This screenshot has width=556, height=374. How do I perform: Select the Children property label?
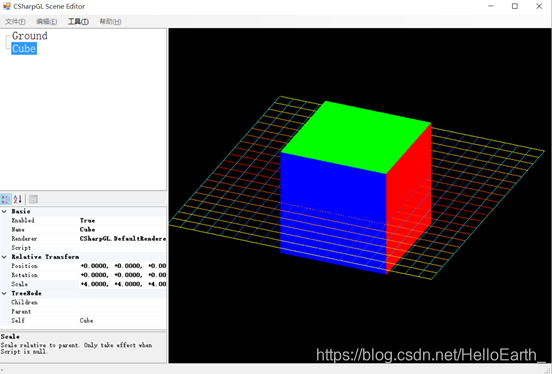24,302
